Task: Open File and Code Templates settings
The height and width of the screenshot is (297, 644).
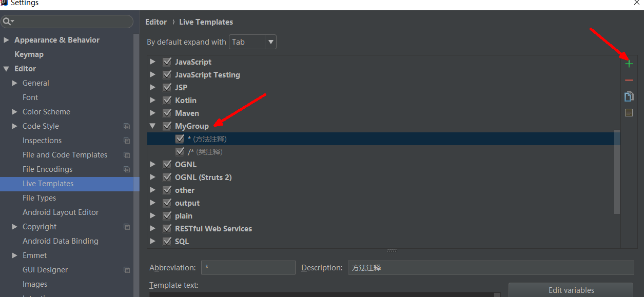Action: [x=65, y=155]
